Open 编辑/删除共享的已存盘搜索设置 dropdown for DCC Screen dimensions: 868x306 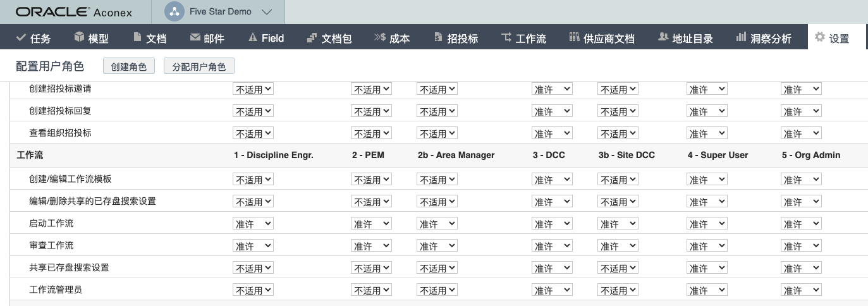[552, 202]
